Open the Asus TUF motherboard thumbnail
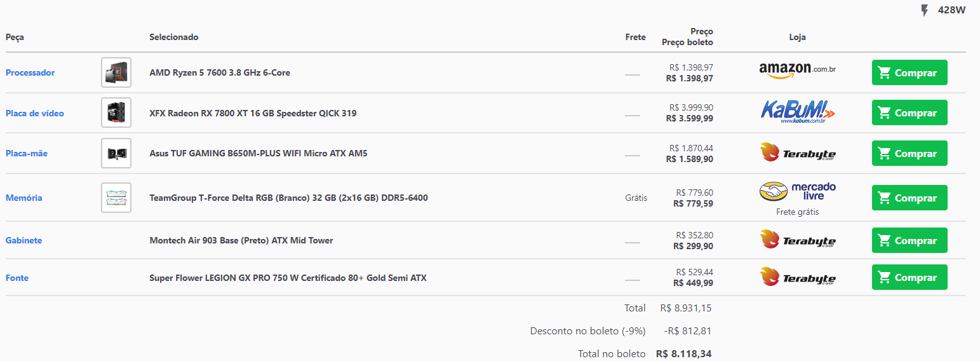This screenshot has width=980, height=361. click(116, 153)
